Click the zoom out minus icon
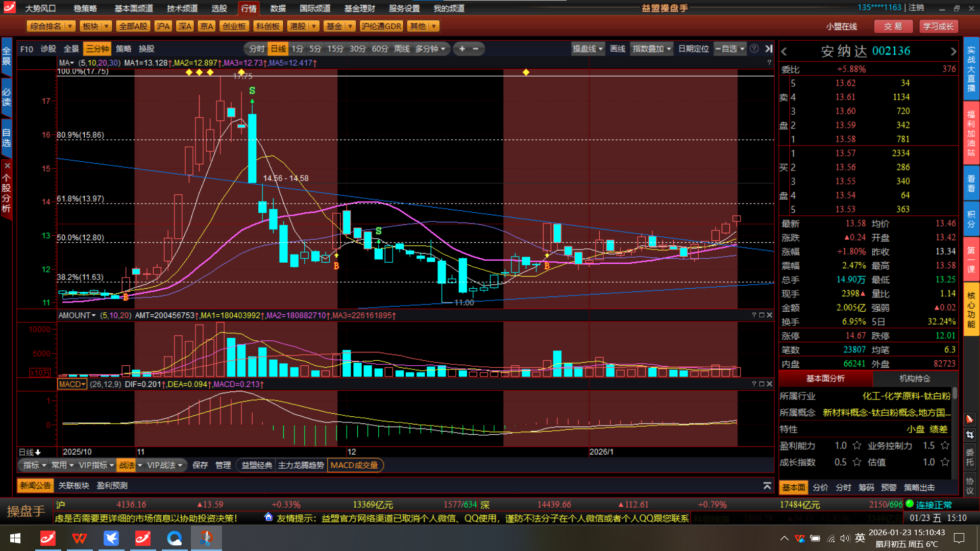 (476, 49)
